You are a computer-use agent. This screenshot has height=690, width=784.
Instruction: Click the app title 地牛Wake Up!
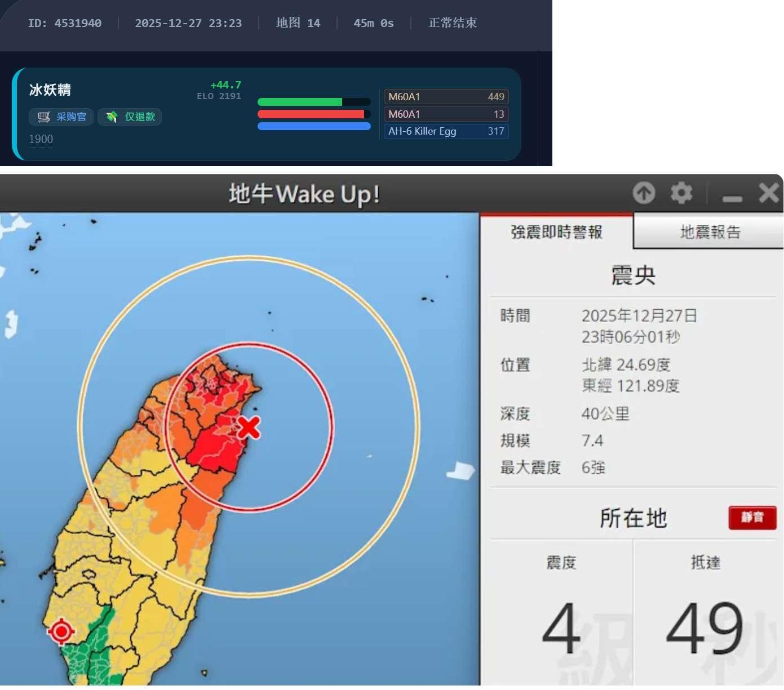(x=304, y=194)
